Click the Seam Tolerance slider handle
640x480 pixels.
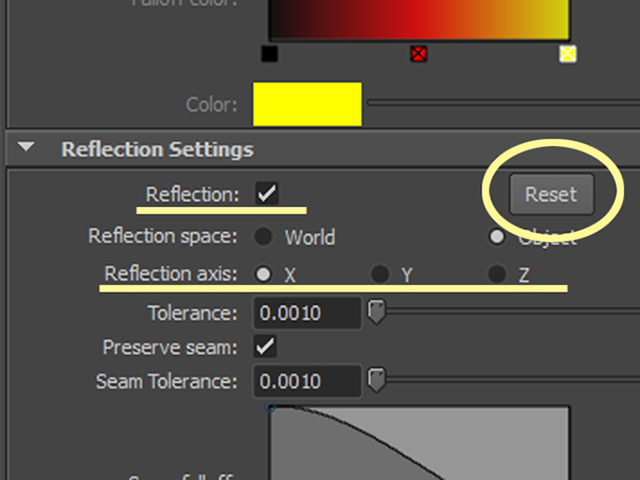376,380
